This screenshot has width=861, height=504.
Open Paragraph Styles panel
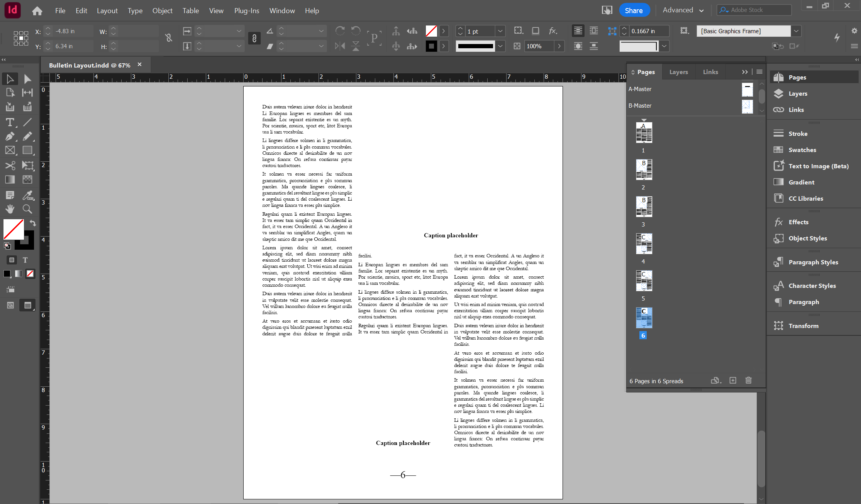click(x=813, y=262)
